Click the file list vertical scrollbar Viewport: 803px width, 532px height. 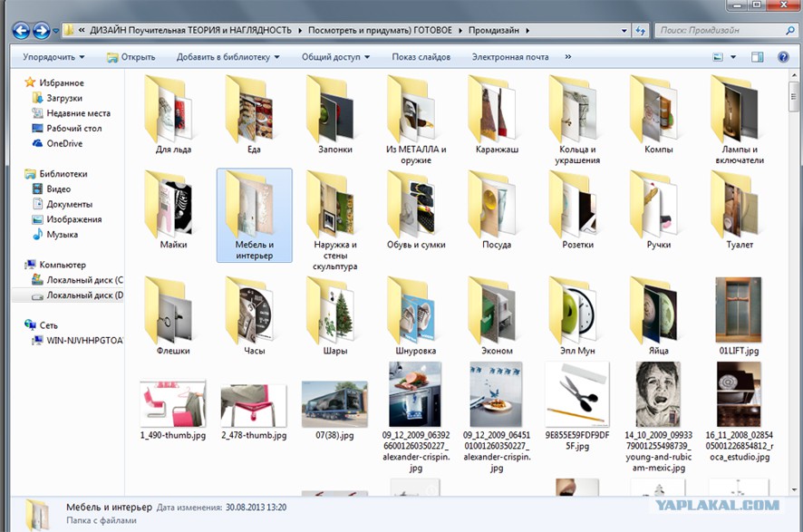click(x=794, y=282)
